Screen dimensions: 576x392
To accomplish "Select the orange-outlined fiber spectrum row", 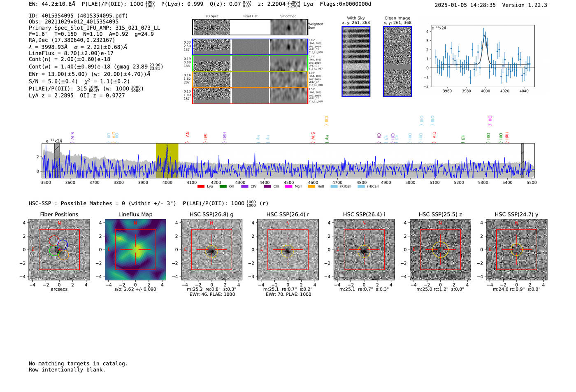I will click(x=250, y=79).
